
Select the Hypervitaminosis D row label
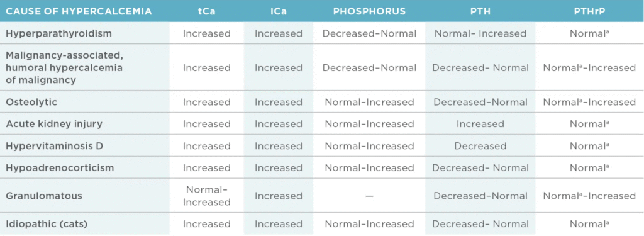point(53,146)
